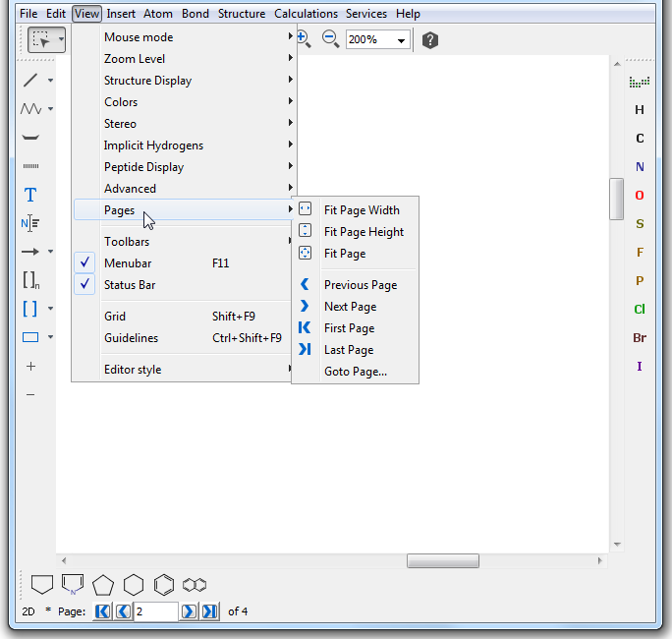This screenshot has width=672, height=639.
Task: Expand the Structure Display submenu
Action: tap(147, 81)
